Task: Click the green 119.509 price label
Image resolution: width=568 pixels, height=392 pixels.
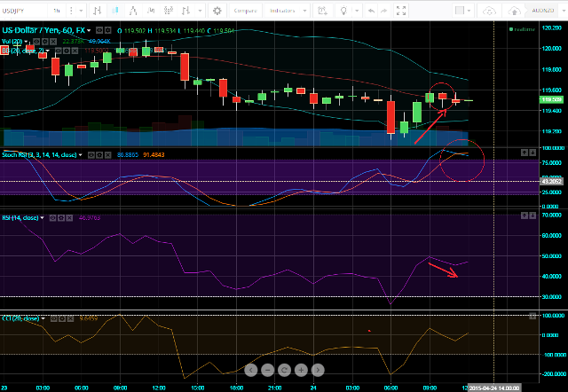Action: (551, 99)
